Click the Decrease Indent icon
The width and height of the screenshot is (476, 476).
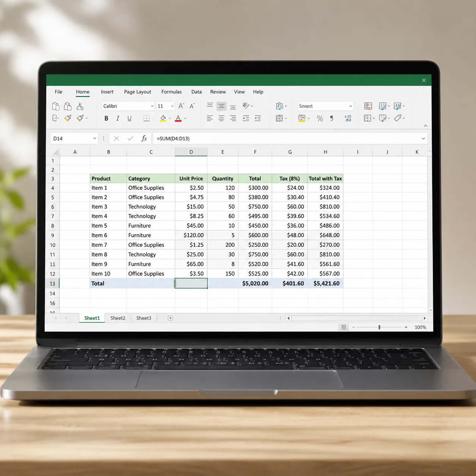tap(246, 118)
